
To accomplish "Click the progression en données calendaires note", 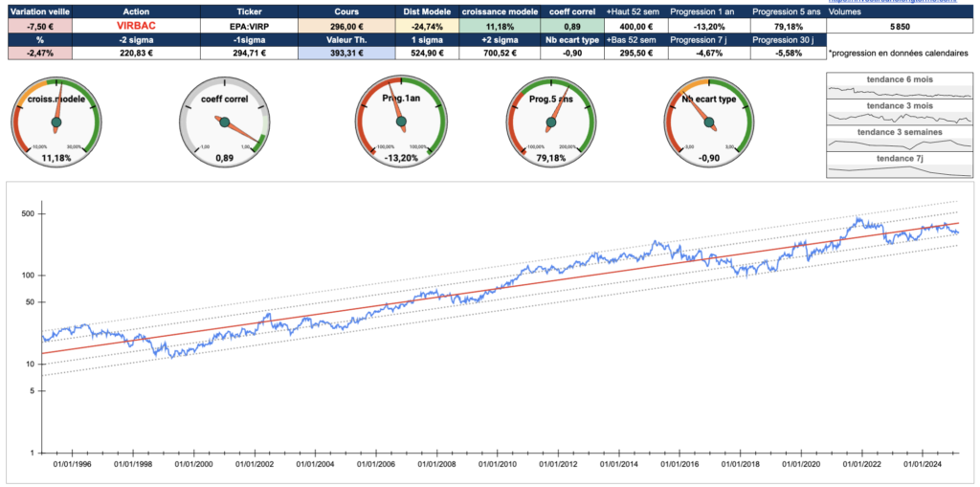I will pyautogui.click(x=899, y=54).
